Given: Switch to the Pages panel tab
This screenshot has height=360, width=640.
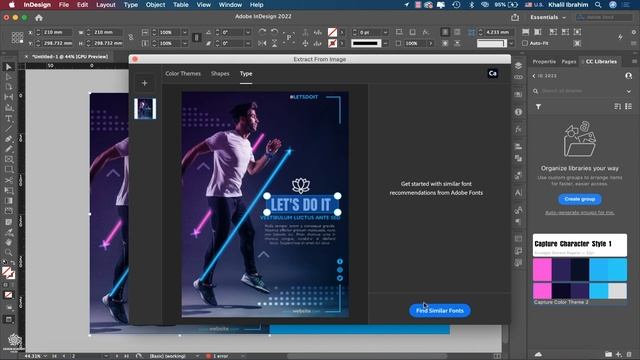Looking at the screenshot, I should point(569,62).
